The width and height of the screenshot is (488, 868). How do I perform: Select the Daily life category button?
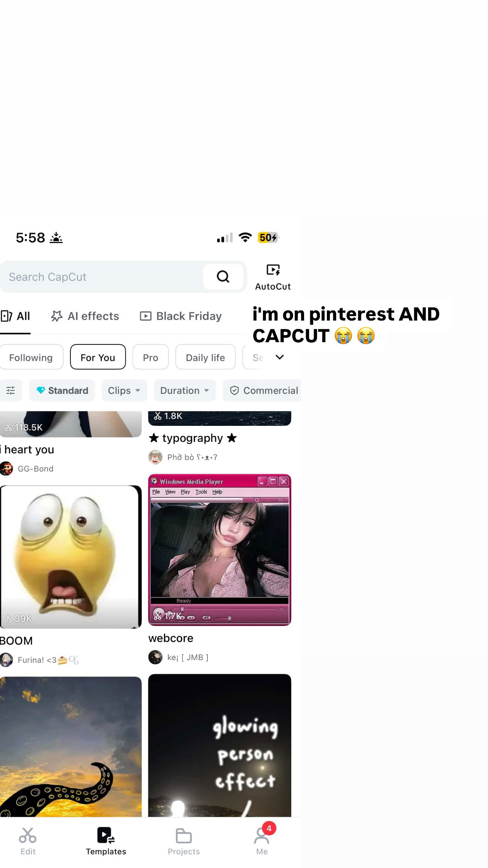(205, 357)
